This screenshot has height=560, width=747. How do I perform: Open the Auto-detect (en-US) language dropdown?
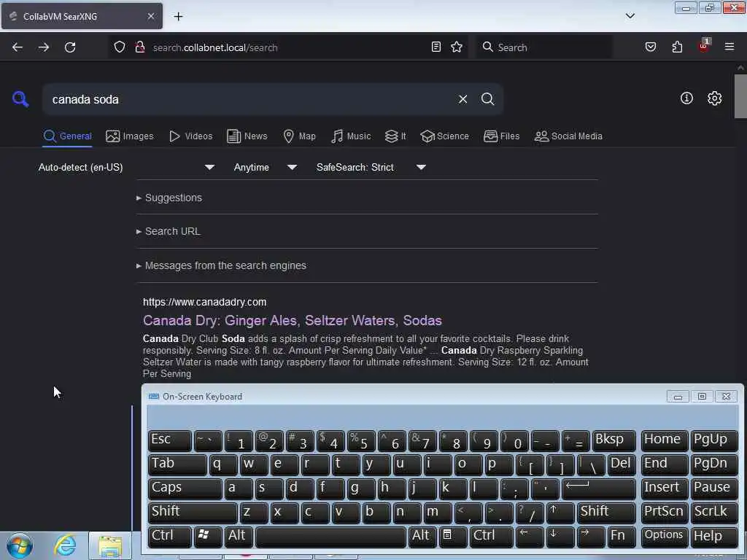(127, 167)
